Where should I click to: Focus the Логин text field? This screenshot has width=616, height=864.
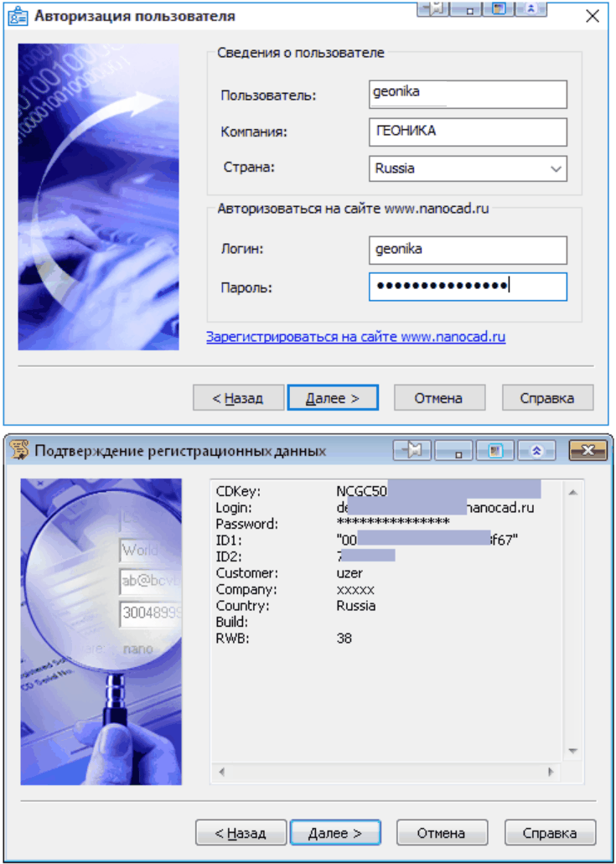coord(468,250)
